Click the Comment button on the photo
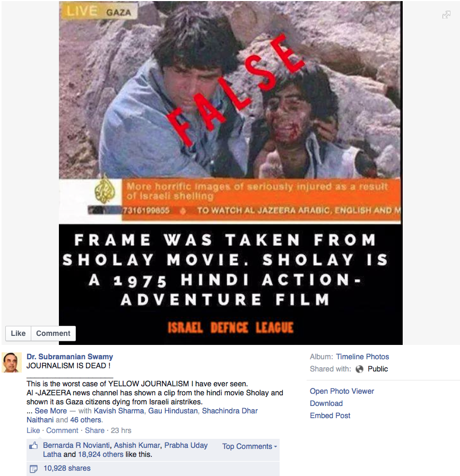 53,333
